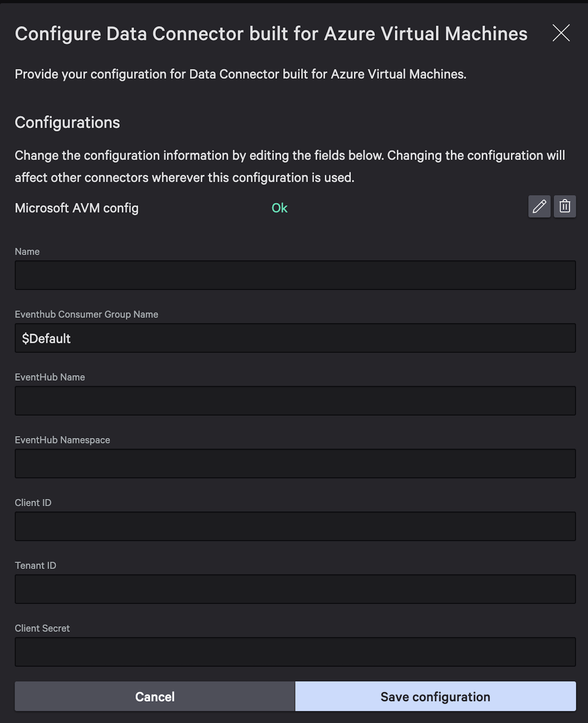Click the EventHub Namespace input box
Viewport: 588px width, 723px height.
(295, 464)
